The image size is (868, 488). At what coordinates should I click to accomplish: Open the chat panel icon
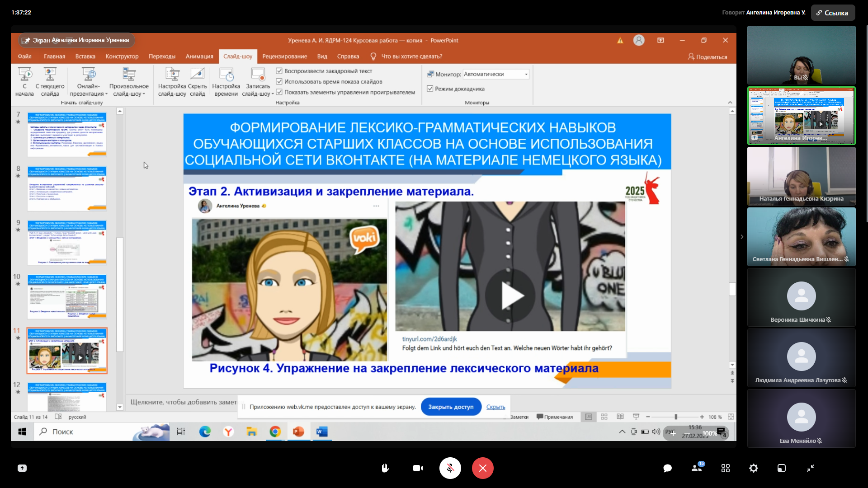click(667, 468)
